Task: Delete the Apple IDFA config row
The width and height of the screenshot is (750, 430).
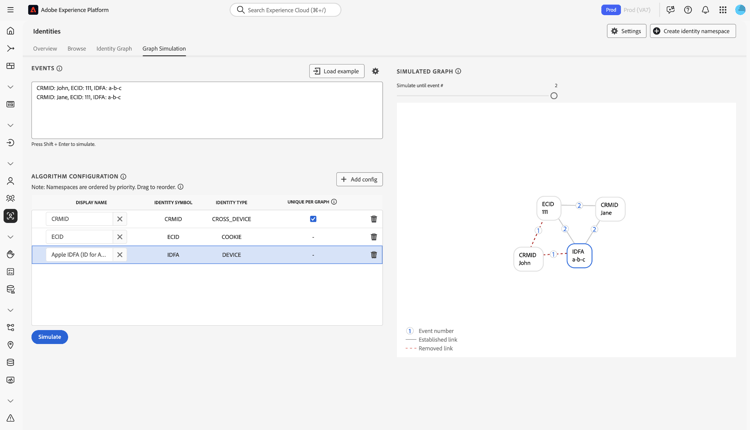Action: [374, 255]
